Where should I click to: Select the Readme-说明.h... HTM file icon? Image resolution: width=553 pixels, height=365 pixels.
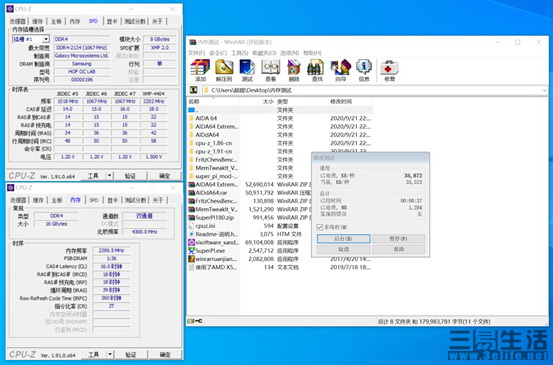[x=192, y=234]
